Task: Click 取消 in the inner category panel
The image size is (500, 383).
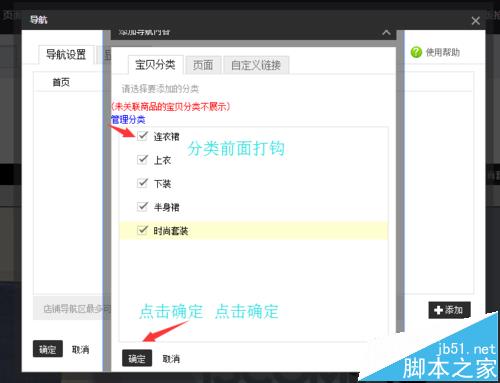Action: click(x=171, y=359)
